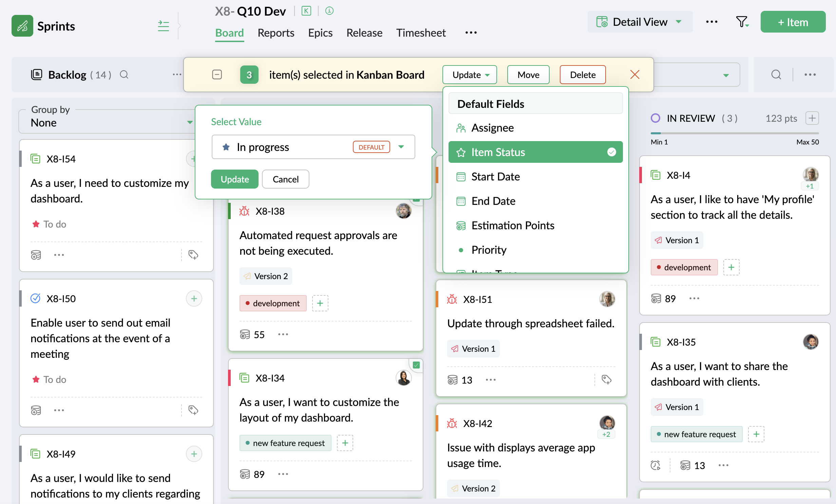This screenshot has width=836, height=504.
Task: Add item to the IN REVIEW column
Action: pos(812,118)
